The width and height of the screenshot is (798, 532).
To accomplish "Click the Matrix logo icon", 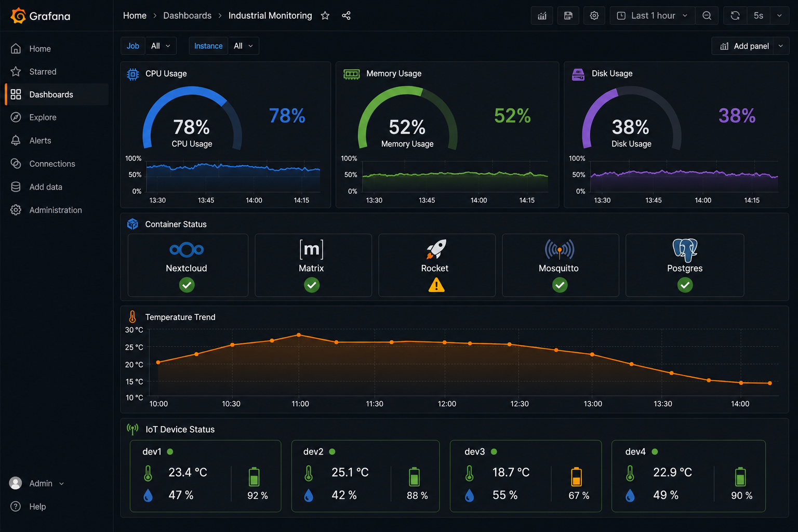I will tap(311, 249).
